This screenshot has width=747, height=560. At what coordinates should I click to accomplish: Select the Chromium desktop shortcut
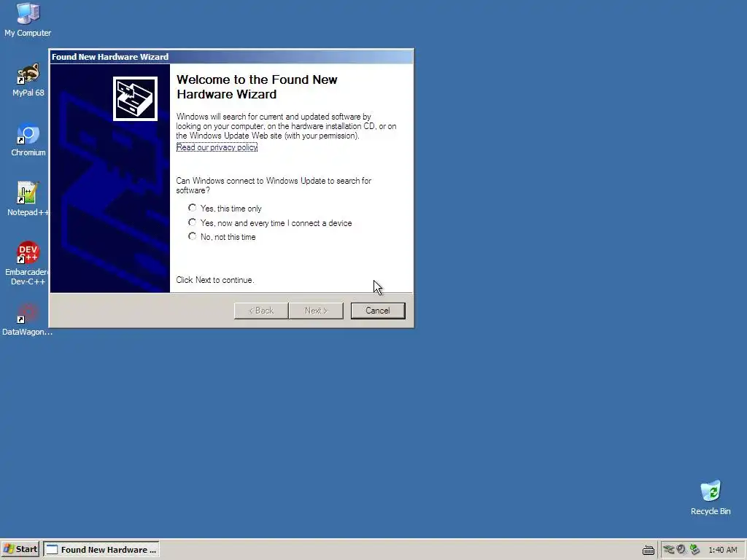click(x=28, y=139)
